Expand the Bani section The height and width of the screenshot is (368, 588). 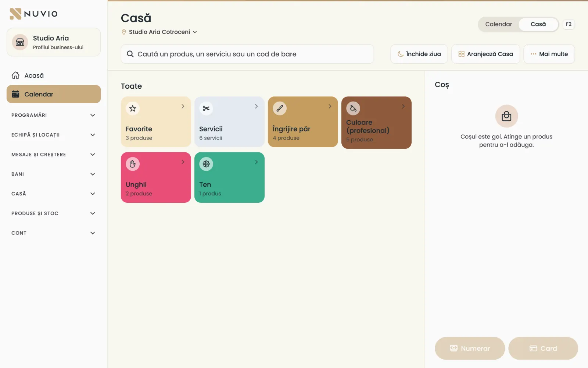coord(54,174)
